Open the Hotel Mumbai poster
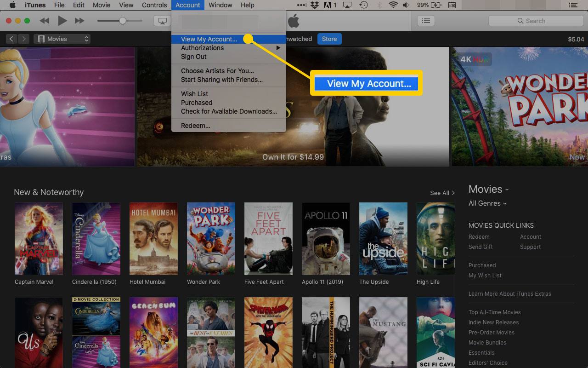588x368 pixels. [x=153, y=239]
